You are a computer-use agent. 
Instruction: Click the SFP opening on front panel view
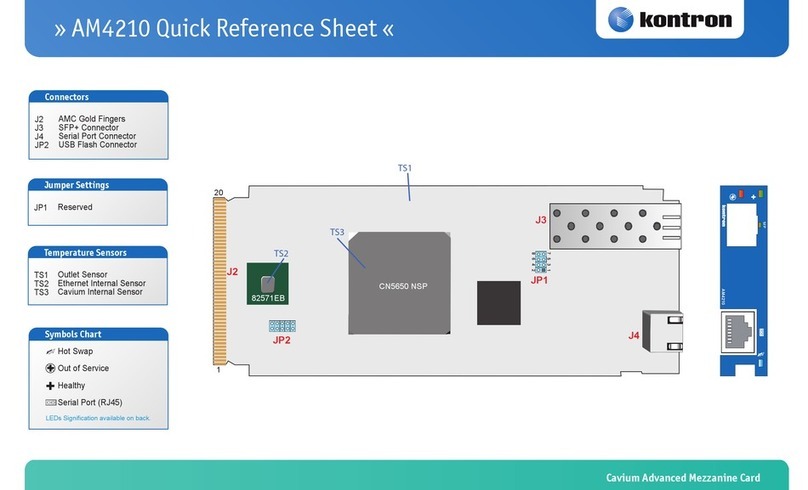[x=742, y=225]
